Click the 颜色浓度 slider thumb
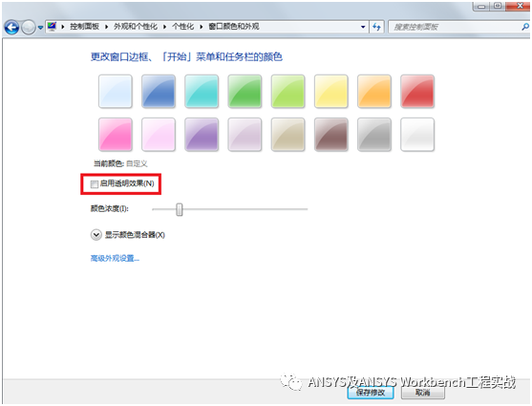The width and height of the screenshot is (532, 406). (x=180, y=209)
